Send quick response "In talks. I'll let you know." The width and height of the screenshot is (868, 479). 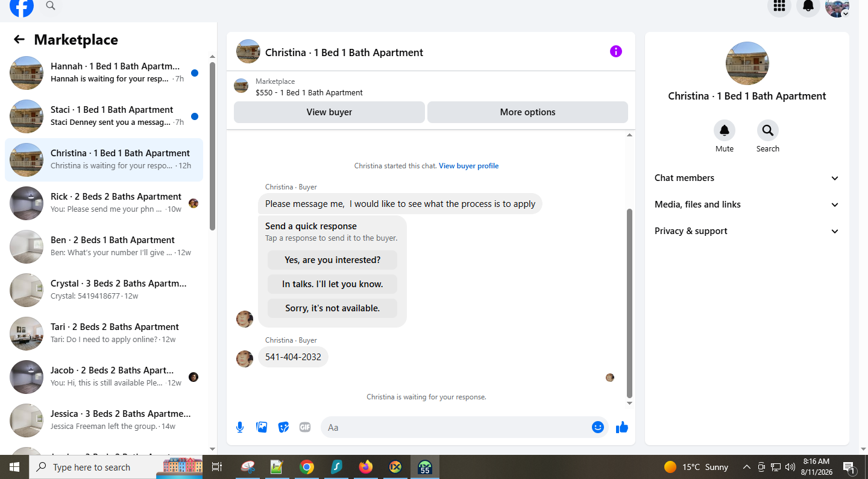click(x=332, y=284)
